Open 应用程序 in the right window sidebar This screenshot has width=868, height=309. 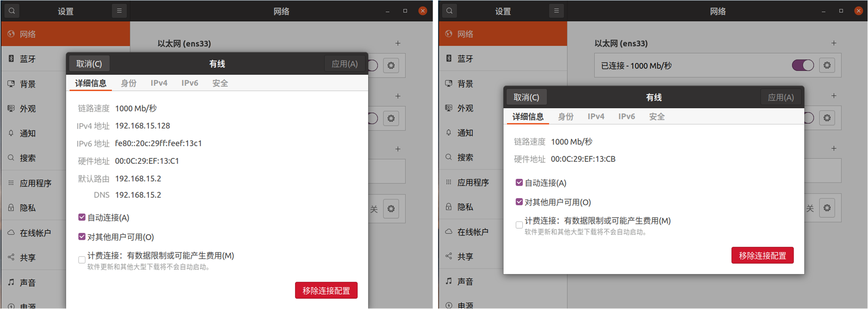click(x=472, y=182)
